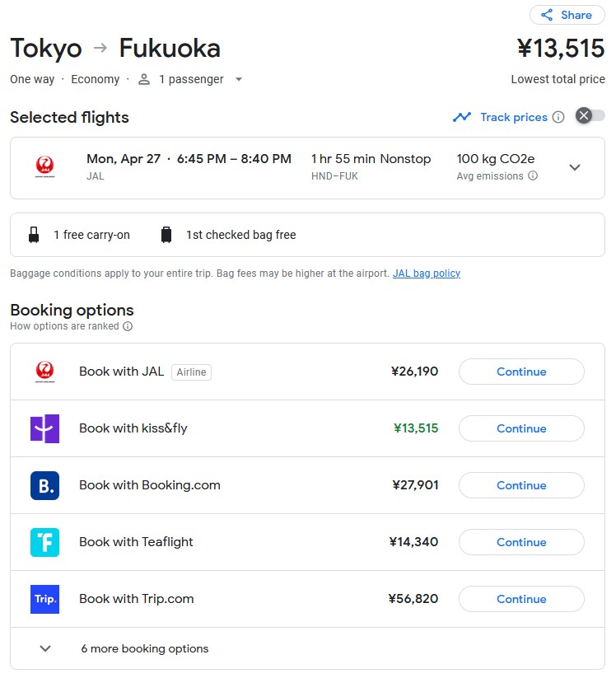Click the Track prices info icon
Viewport: 616px width, 678px height.
[558, 117]
